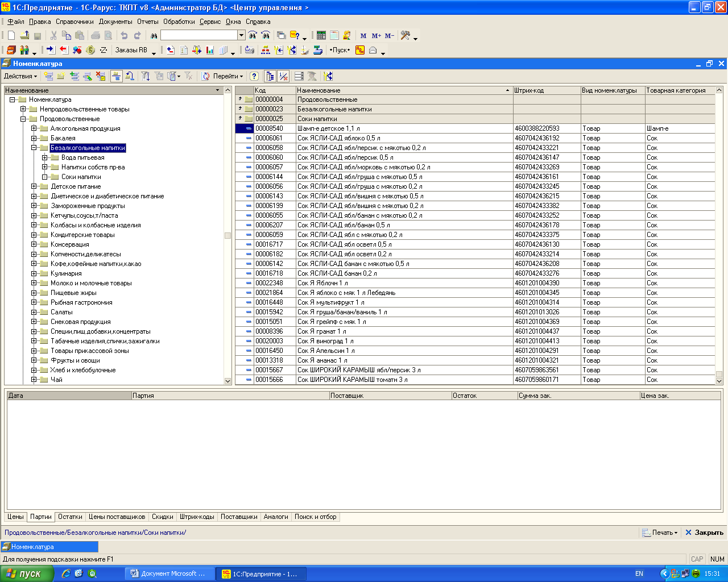
Task: Click the hammer and wrench settings icon
Action: click(x=406, y=35)
